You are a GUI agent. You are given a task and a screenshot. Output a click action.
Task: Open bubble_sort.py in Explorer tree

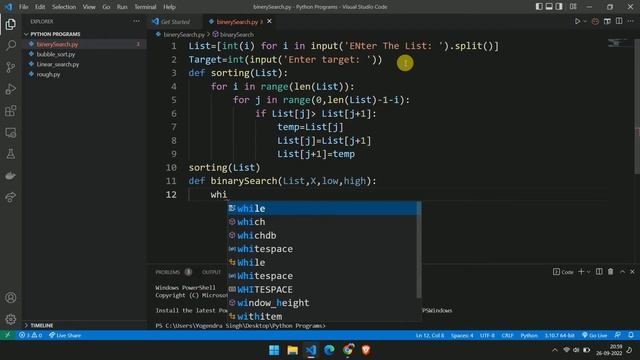coord(56,54)
